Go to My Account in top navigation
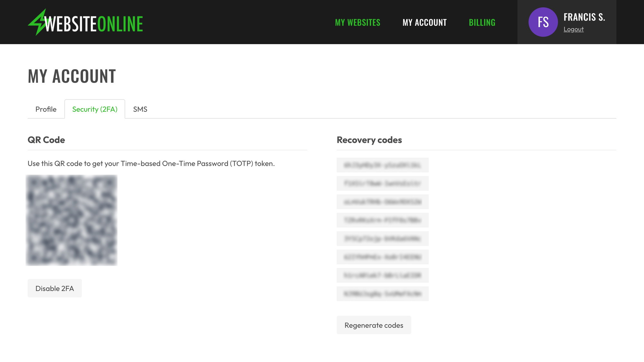Viewport: 644px width, 362px height. pyautogui.click(x=424, y=23)
